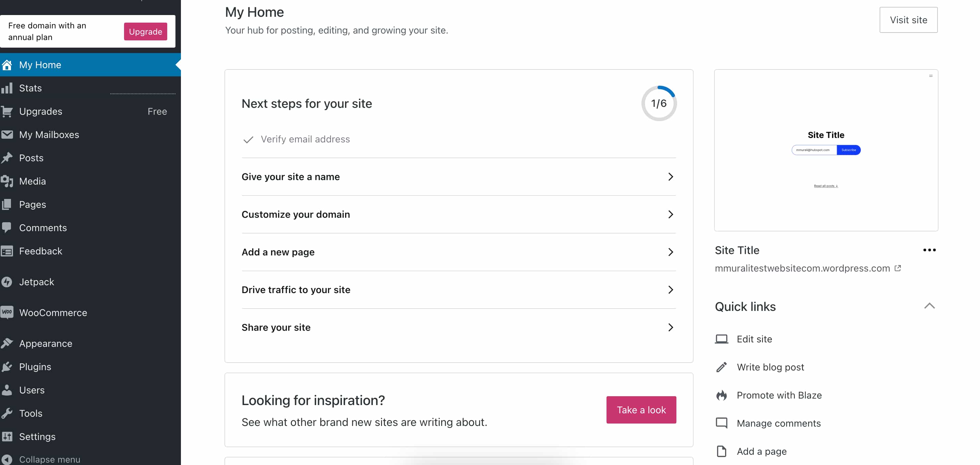
Task: Click the 1/6 progress circle
Action: pos(659,103)
